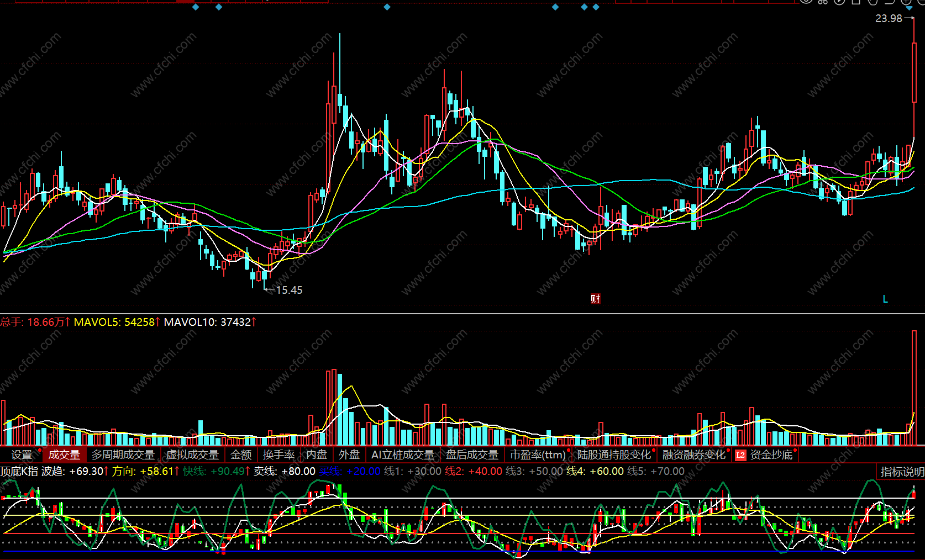Click the 顶底K指 indicator name

coord(19,471)
